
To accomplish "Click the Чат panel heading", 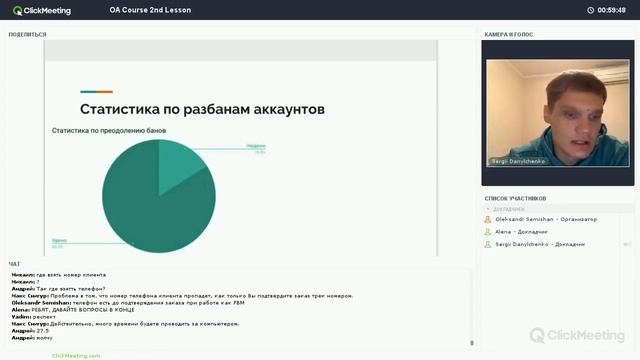I will pos(14,264).
